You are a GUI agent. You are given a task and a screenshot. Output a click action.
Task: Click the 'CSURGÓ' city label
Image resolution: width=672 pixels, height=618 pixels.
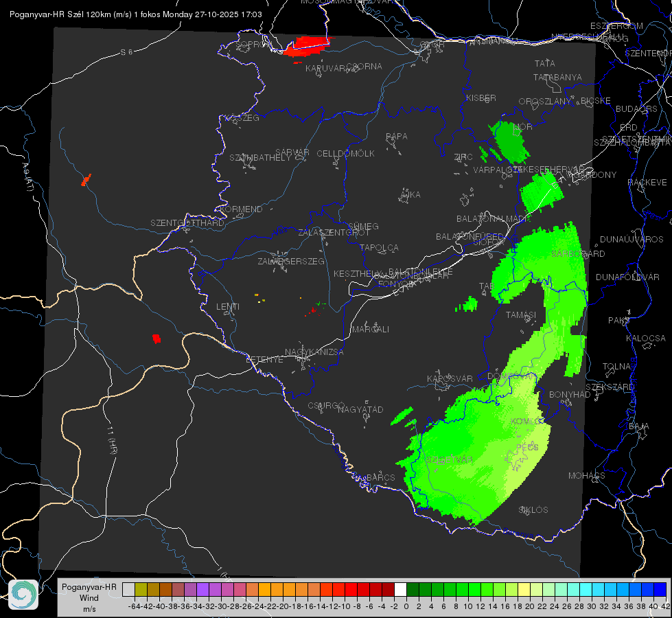pyautogui.click(x=326, y=405)
